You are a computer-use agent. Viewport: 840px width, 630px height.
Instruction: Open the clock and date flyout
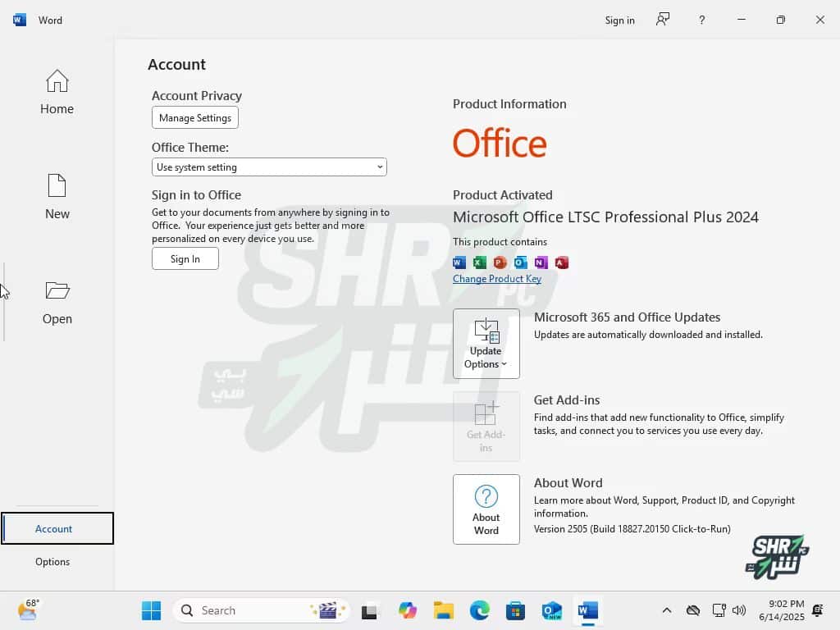(782, 610)
